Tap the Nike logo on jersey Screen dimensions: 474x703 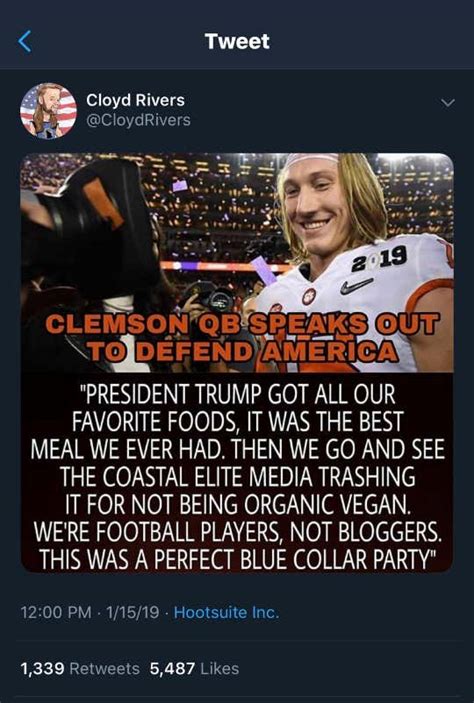point(357,286)
